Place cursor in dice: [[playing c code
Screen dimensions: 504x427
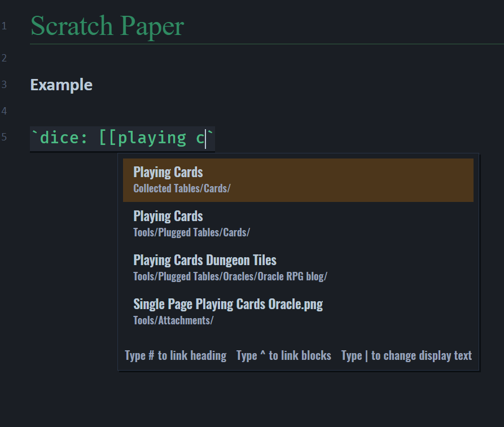[x=122, y=138]
